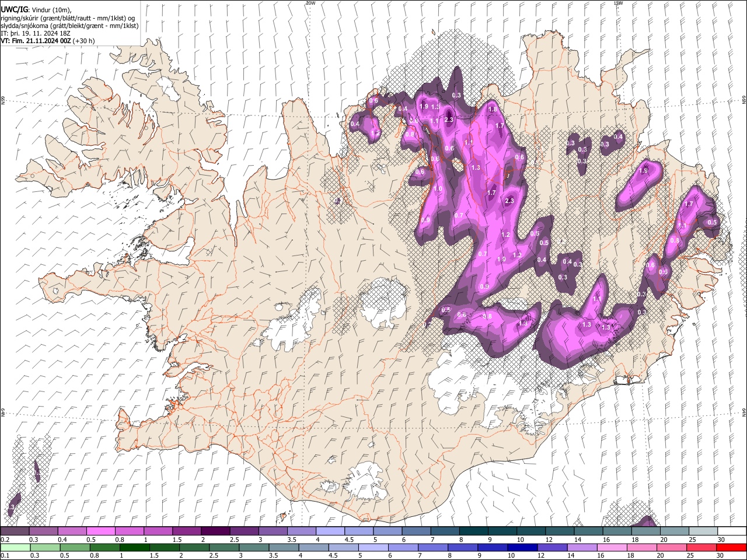Screen dimensions: 747x560
Task: Select the bright pink snow-scale swatch between 0.5 and 0.8
Action: (100, 531)
